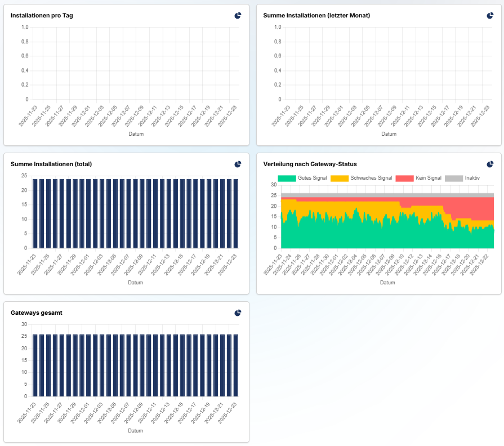The height and width of the screenshot is (446, 504).
Task: Disable the Inaktiv series via legend text
Action: pyautogui.click(x=472, y=178)
